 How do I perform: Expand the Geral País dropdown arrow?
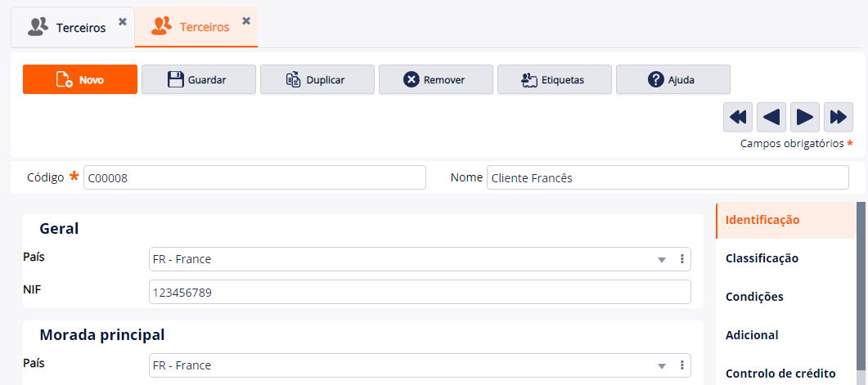click(662, 260)
